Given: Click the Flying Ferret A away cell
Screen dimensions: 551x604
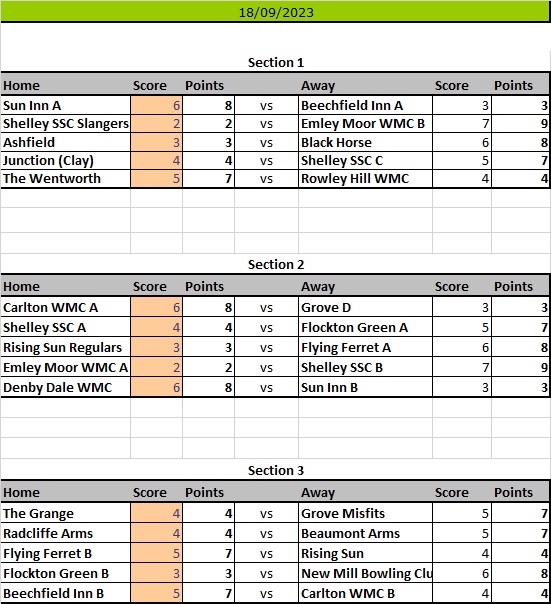Looking at the screenshot, I should (365, 347).
